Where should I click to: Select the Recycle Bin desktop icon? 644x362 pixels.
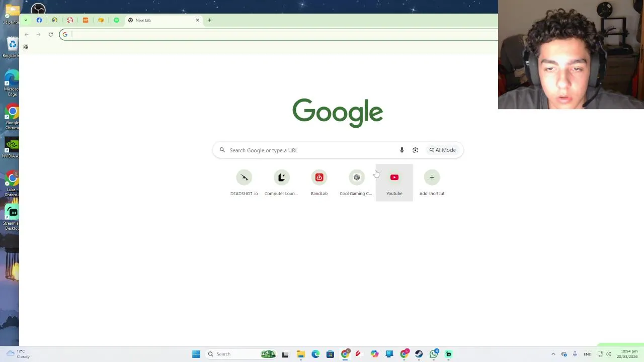pyautogui.click(x=12, y=48)
